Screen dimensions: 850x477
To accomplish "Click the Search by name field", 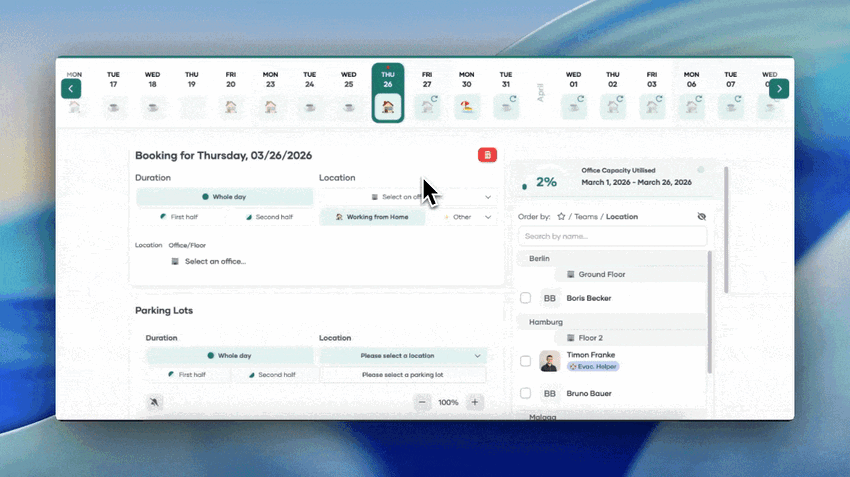I will [x=612, y=237].
